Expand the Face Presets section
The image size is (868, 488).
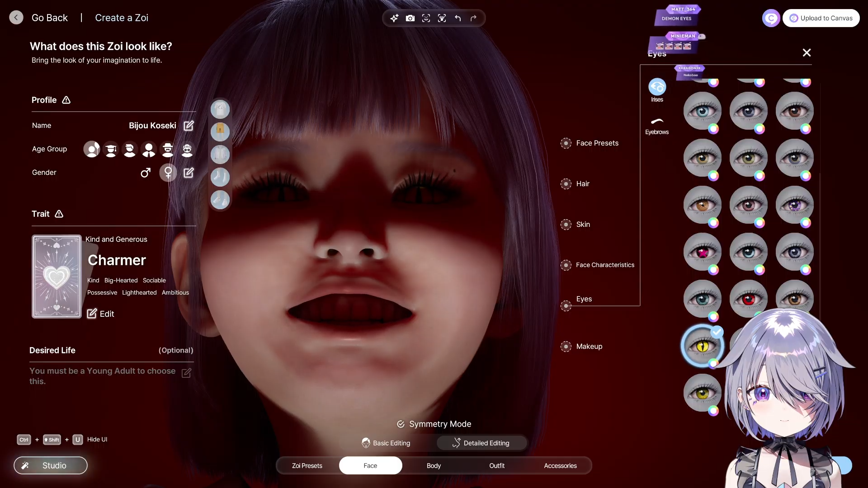597,143
